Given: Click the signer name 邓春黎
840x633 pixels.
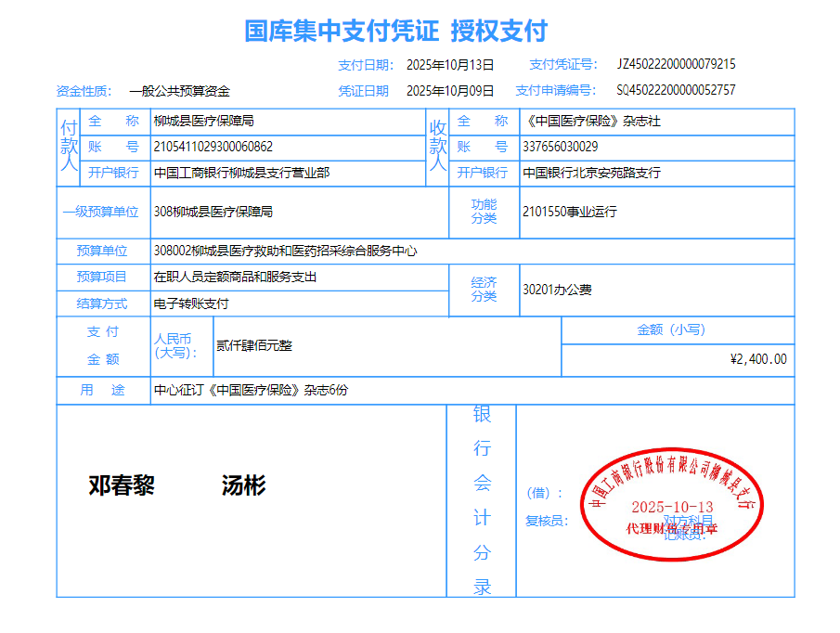Looking at the screenshot, I should pos(122,485).
